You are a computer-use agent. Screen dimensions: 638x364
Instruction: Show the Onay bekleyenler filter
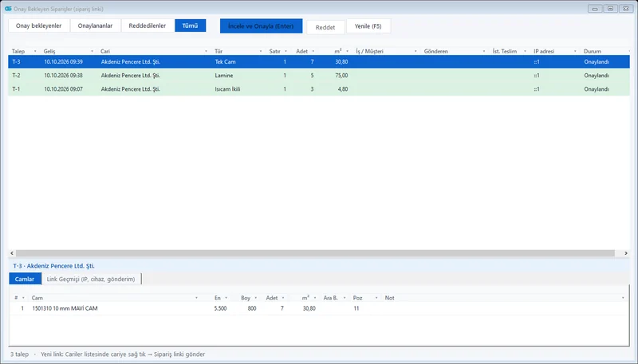coord(38,25)
